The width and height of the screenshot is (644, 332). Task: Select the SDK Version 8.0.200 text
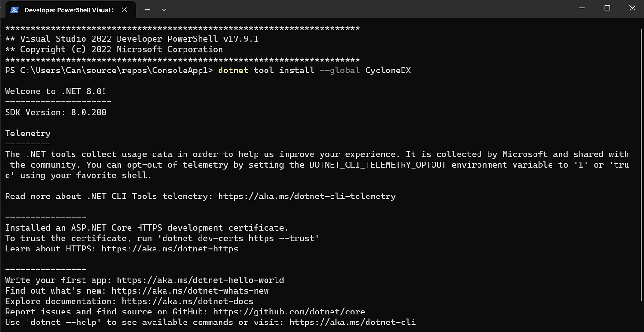pyautogui.click(x=55, y=112)
